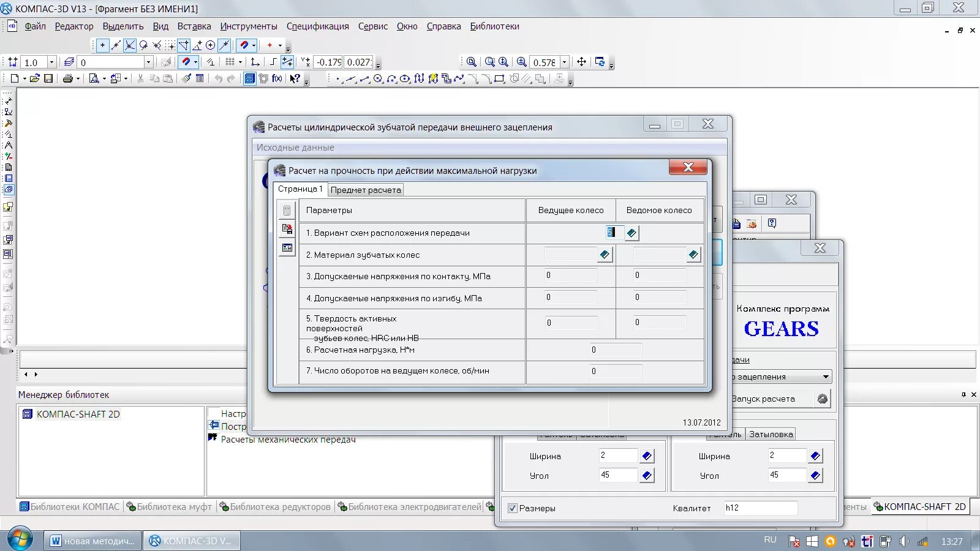Open the Windows Start button
Image resolution: width=980 pixels, height=551 pixels.
click(x=20, y=539)
